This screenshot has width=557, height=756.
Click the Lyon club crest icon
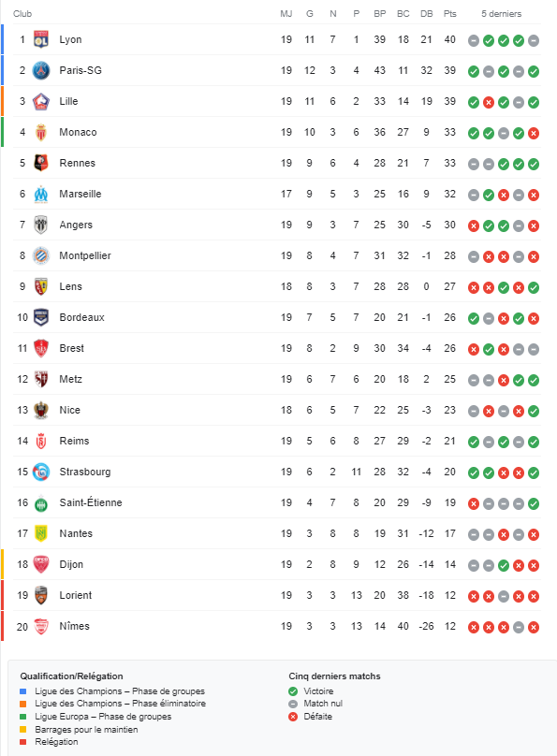click(x=41, y=39)
